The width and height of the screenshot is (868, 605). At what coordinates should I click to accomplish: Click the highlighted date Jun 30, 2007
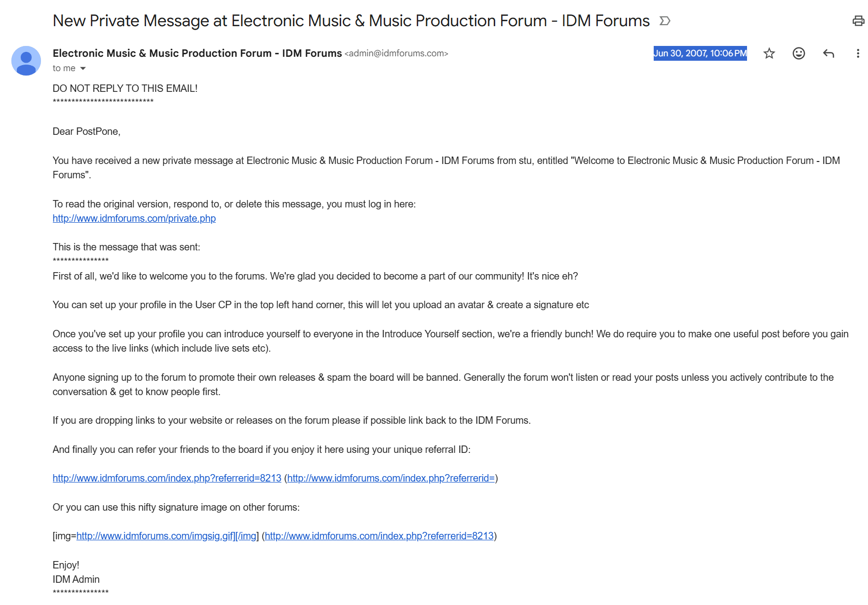pyautogui.click(x=700, y=53)
